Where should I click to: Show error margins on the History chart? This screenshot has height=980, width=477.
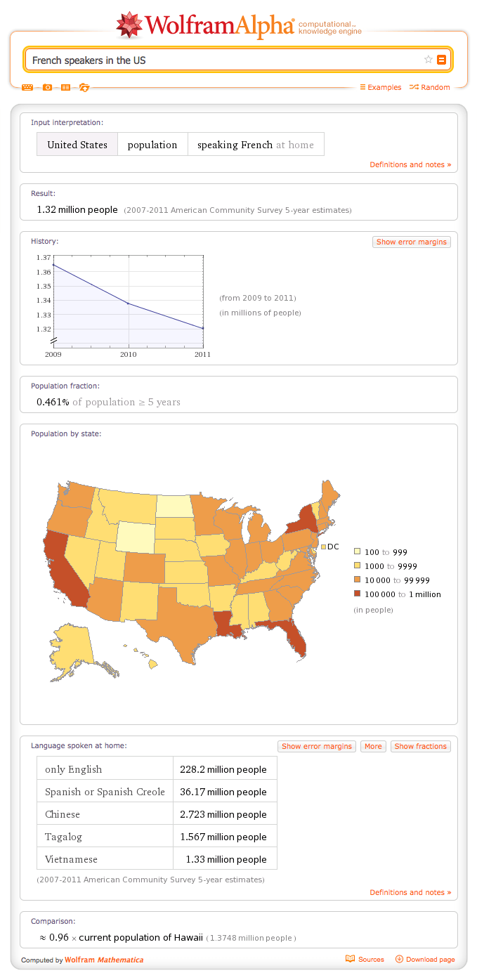coord(411,241)
